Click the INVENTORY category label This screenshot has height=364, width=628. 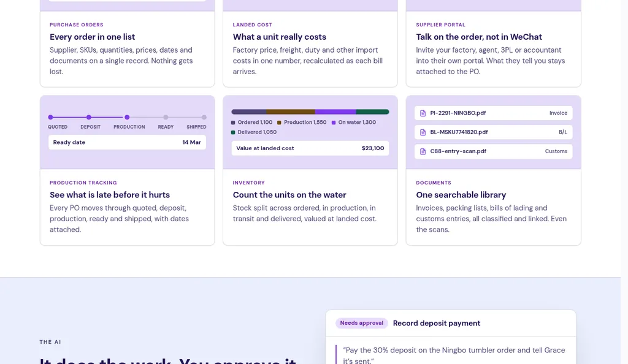[x=249, y=183]
